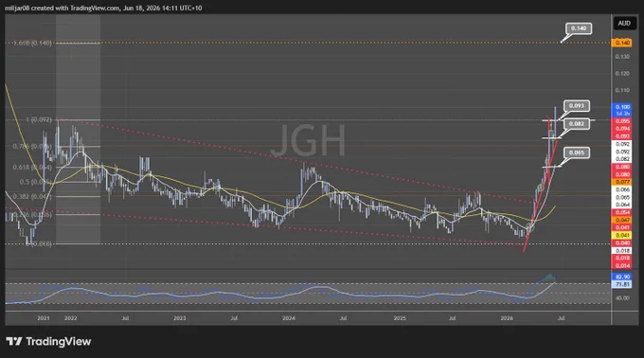Select the blue 0.100 current price label
Viewport: 644px width, 358px height.
point(622,110)
